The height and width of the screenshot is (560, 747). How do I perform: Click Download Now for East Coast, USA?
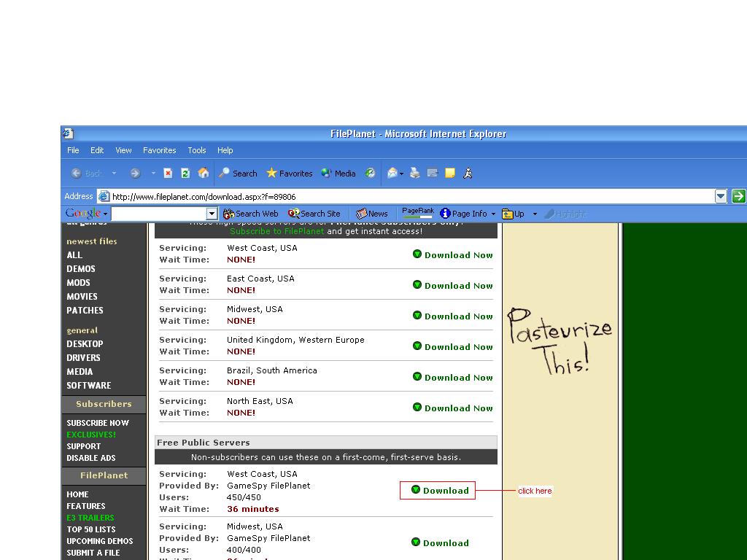(x=452, y=285)
